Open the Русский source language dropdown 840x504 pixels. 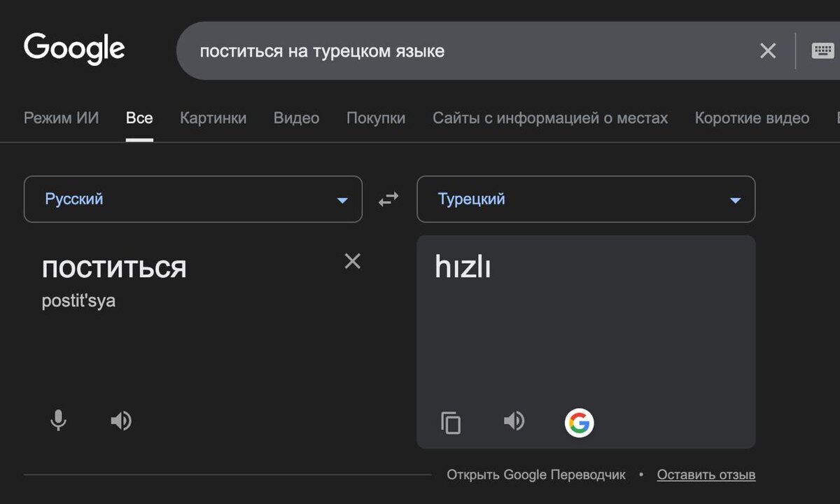pos(193,199)
